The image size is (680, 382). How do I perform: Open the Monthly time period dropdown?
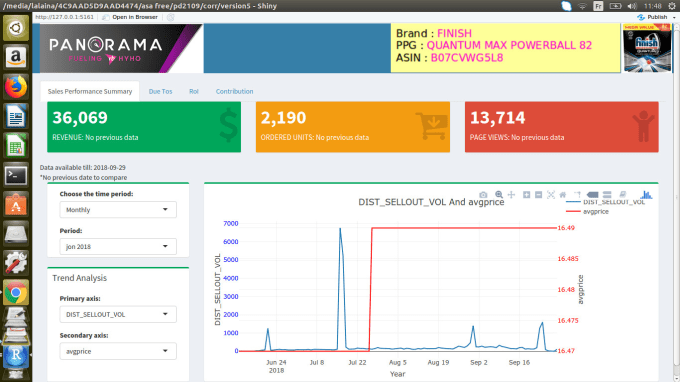point(118,210)
